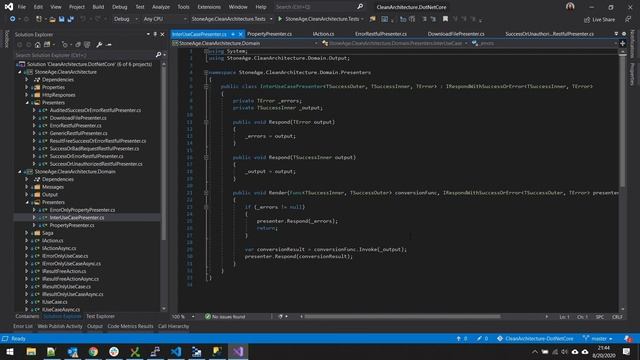This screenshot has width=640, height=360.
Task: Click the quick launch search magnifier icon
Action: (x=360, y=7)
